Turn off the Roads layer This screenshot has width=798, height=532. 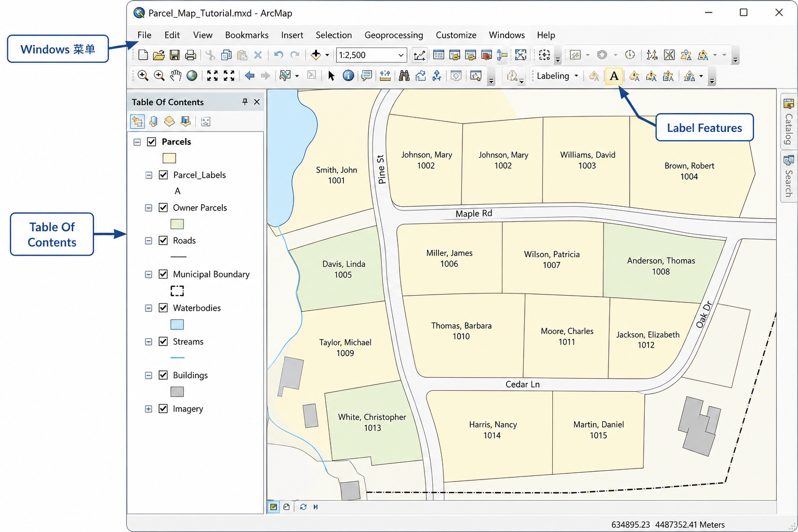pyautogui.click(x=163, y=241)
